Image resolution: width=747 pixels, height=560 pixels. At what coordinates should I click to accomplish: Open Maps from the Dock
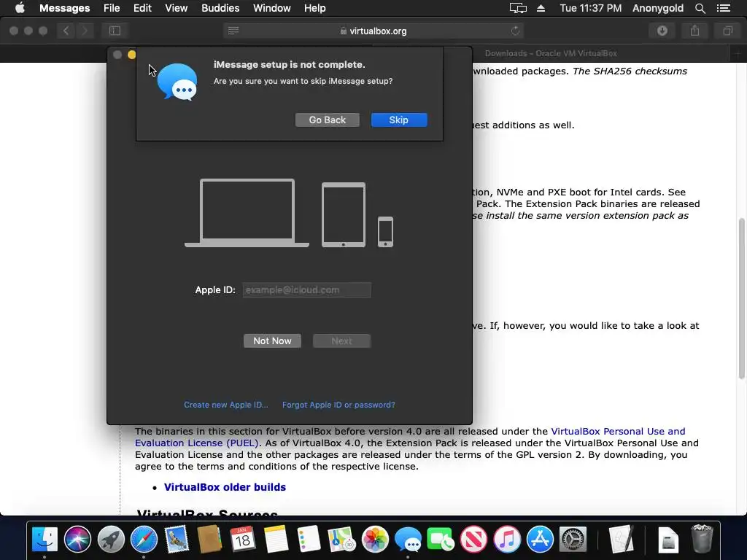(341, 539)
